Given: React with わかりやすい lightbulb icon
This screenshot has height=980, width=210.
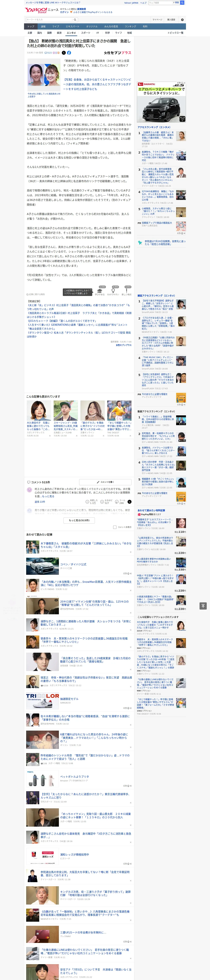Looking at the screenshot, I should (x=113, y=291).
